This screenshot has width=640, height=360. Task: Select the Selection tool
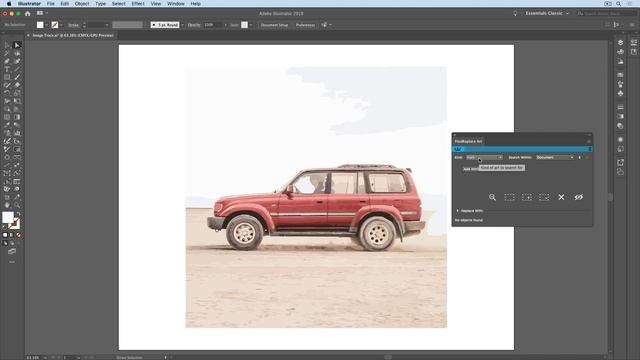point(7,45)
